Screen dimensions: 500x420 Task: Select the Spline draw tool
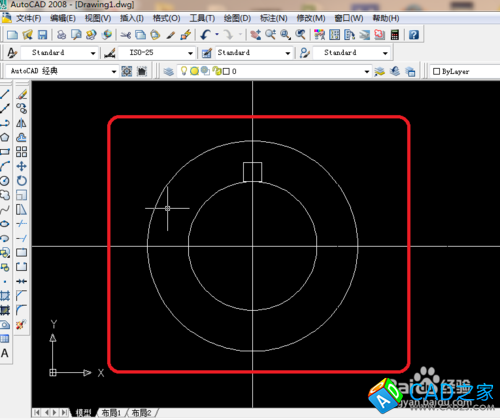(5, 210)
